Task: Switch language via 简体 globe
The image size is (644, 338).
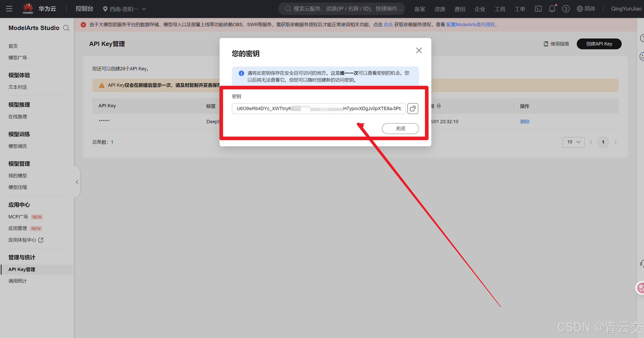Action: [x=586, y=9]
